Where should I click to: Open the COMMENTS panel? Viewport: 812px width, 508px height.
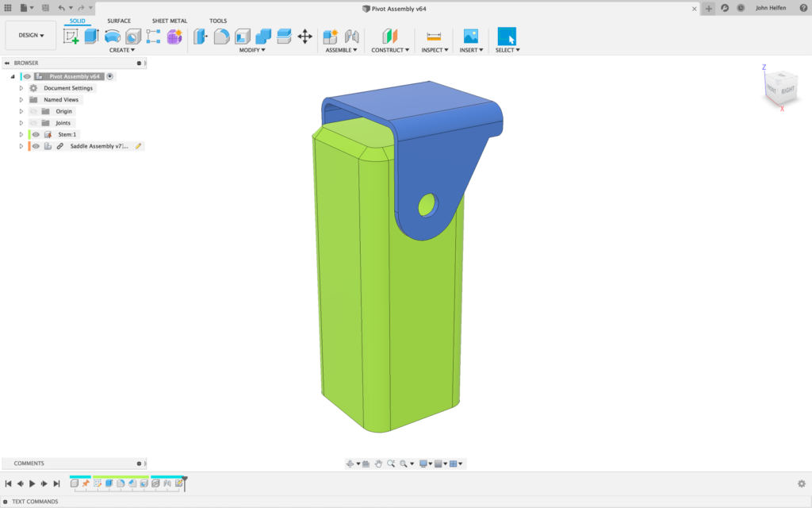pos(28,463)
